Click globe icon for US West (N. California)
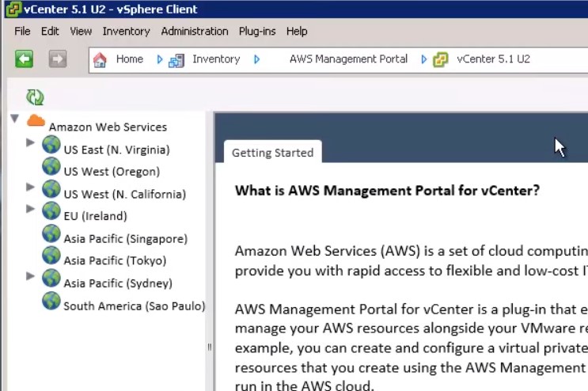This screenshot has width=588, height=391. (51, 189)
